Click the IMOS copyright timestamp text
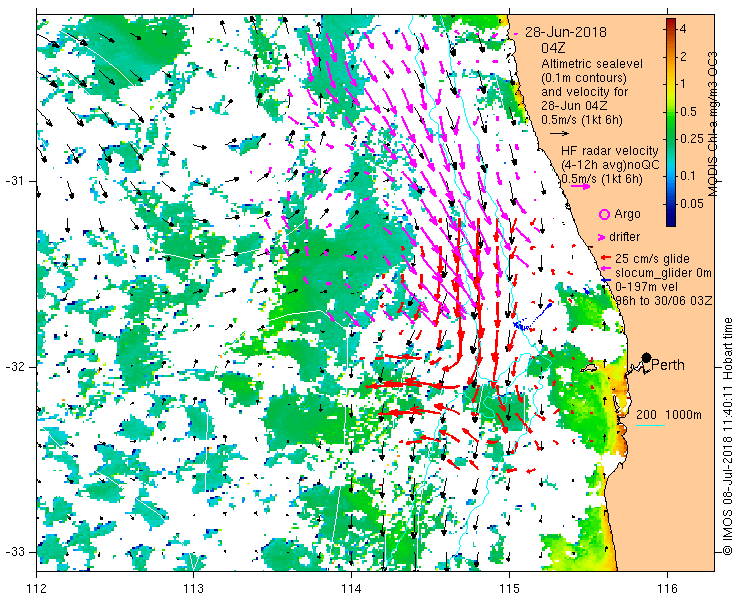This screenshot has height=600, width=740. point(727,437)
